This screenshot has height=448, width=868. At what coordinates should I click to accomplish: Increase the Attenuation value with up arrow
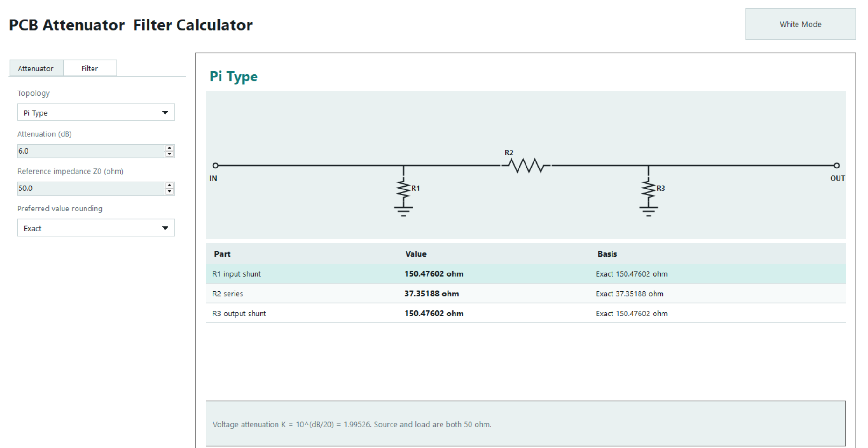[170, 148]
